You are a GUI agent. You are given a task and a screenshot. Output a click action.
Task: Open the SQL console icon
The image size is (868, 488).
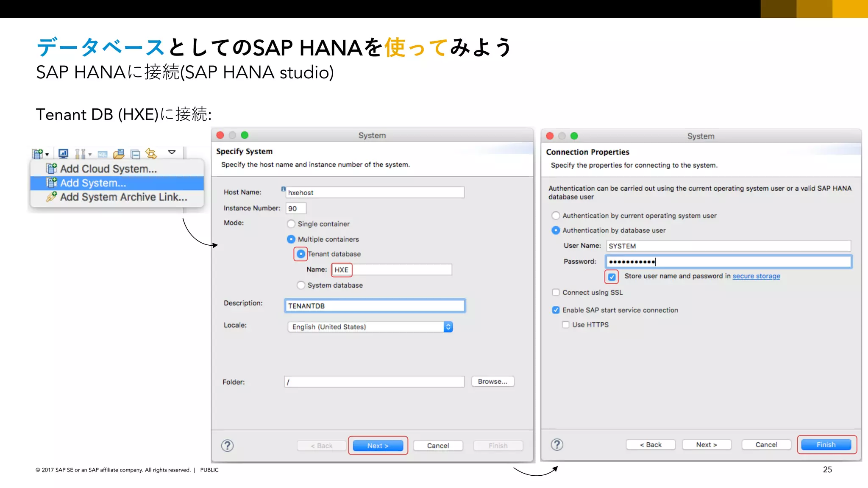(102, 154)
